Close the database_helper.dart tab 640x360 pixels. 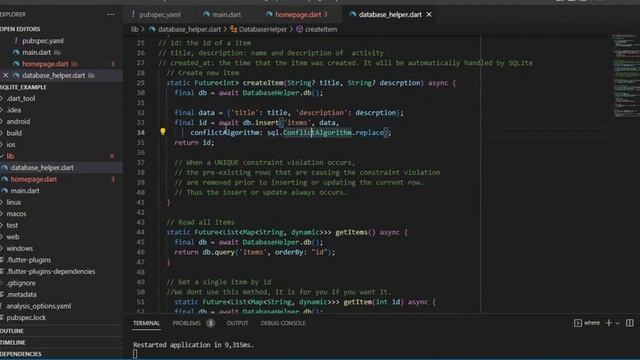pyautogui.click(x=429, y=14)
